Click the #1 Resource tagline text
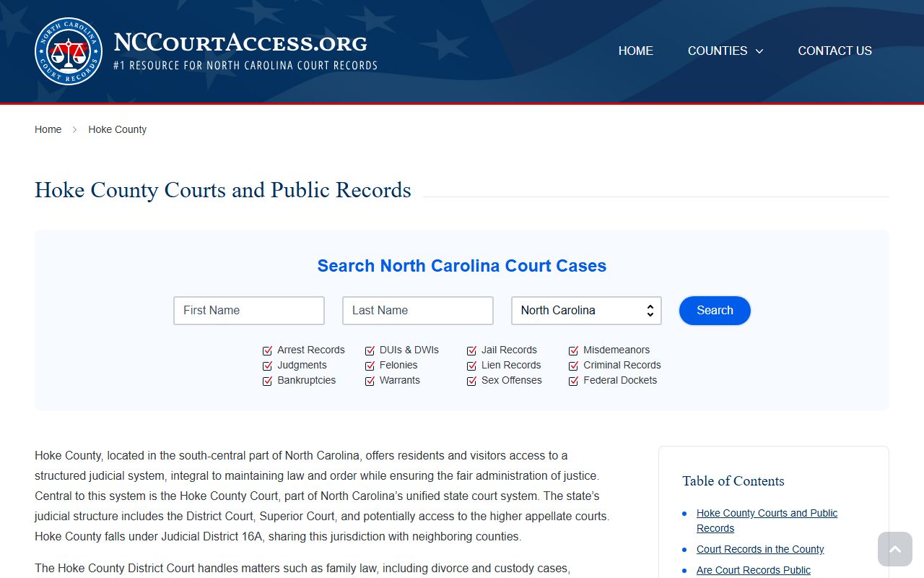Viewport: 924px width, 578px height. (x=245, y=65)
